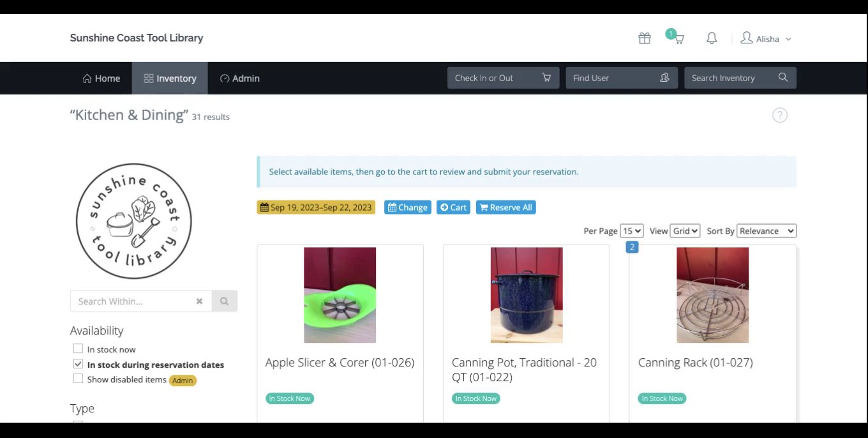The width and height of the screenshot is (868, 438).
Task: Focus the Search Within field
Action: 140,301
